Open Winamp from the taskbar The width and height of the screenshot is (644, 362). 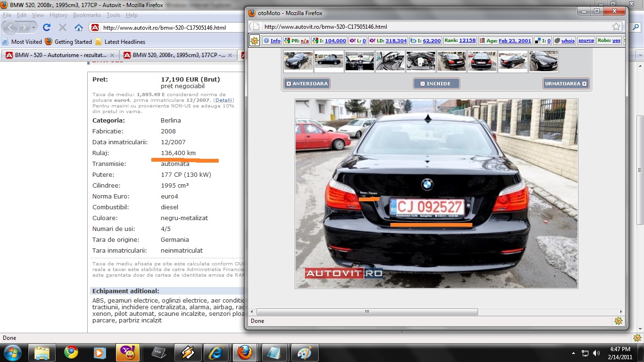(x=188, y=353)
